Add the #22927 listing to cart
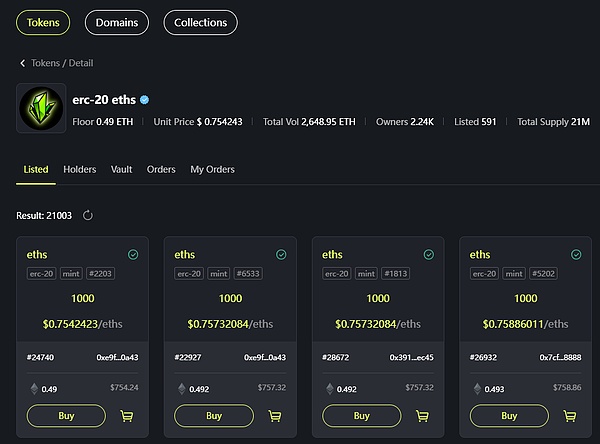 (275, 416)
